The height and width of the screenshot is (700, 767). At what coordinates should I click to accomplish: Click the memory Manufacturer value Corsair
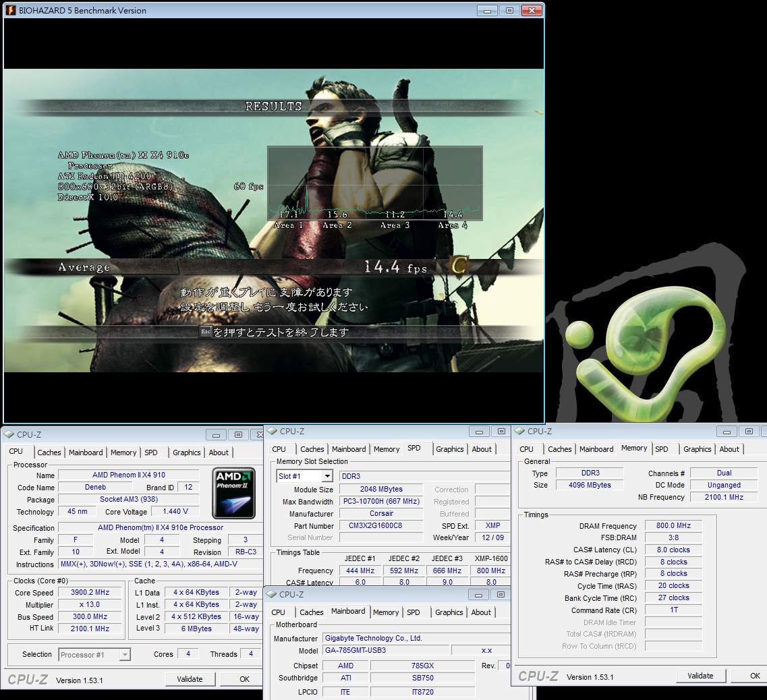point(381,514)
